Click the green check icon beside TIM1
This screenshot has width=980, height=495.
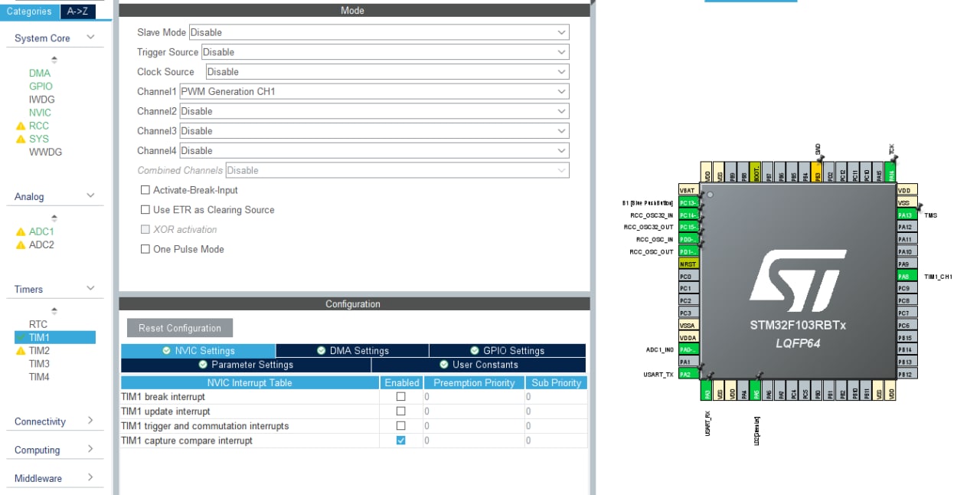[x=21, y=337]
